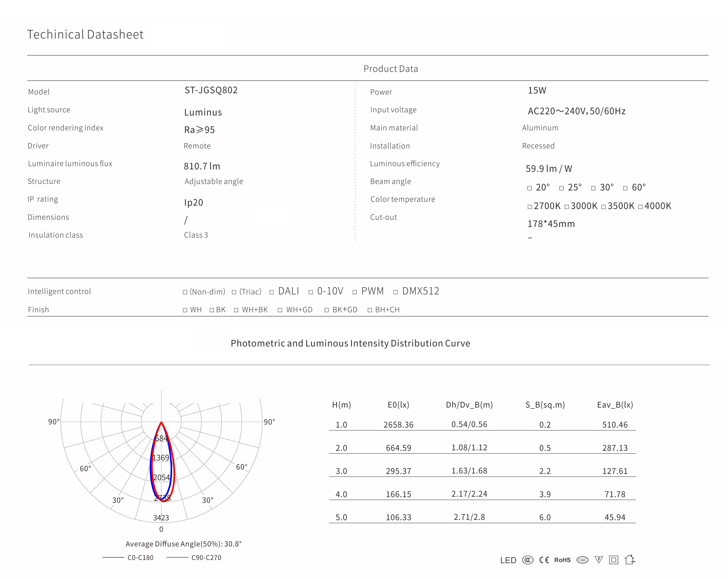Image resolution: width=728 pixels, height=579 pixels.
Task: Check the WH+BK finish option
Action: click(236, 310)
